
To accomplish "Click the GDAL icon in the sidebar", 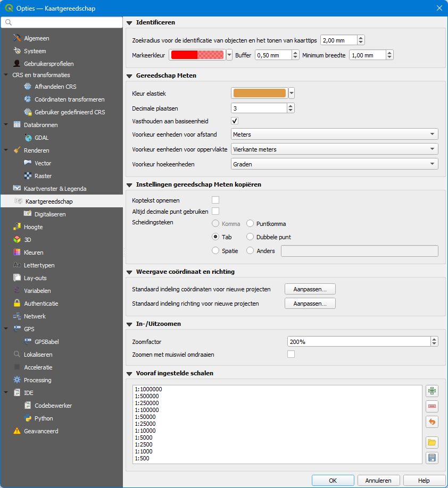I will click(28, 138).
